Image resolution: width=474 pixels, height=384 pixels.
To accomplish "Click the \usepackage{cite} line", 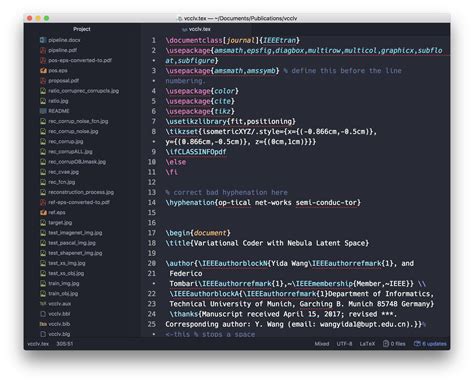I will tap(200, 101).
